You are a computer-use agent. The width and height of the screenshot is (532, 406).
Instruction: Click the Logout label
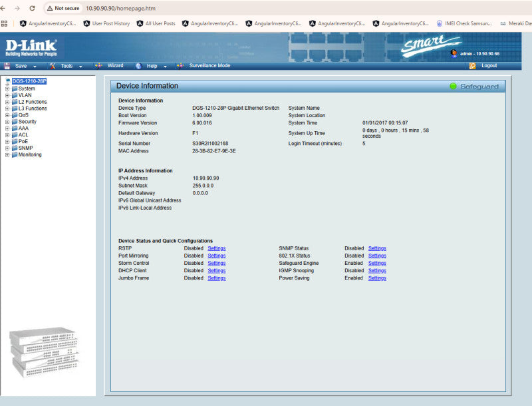tap(489, 65)
